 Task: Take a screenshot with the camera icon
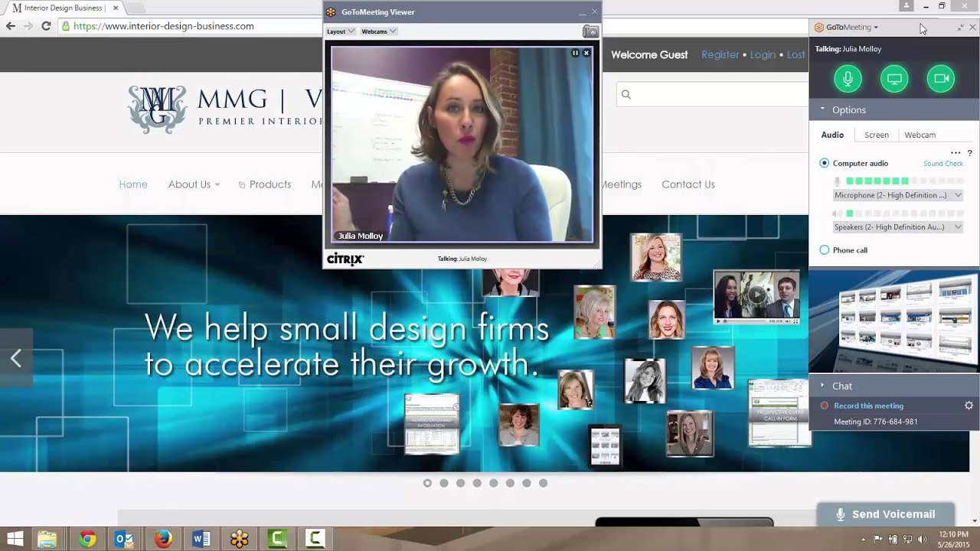[590, 31]
